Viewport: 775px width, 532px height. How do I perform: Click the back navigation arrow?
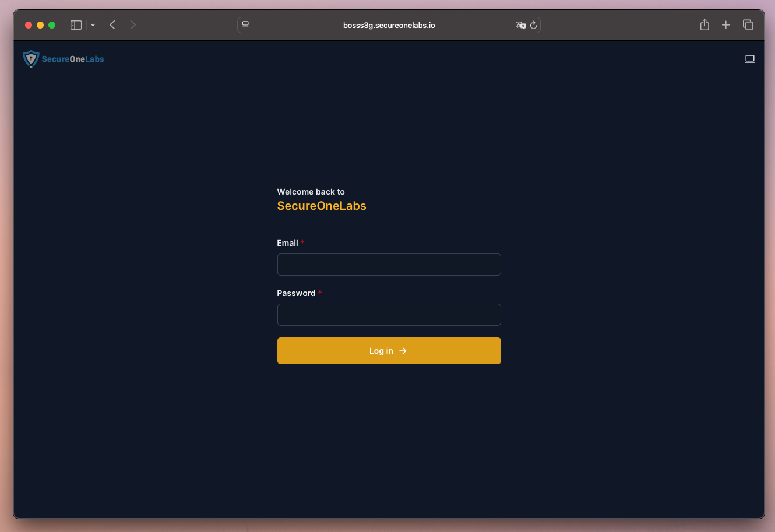tap(112, 25)
